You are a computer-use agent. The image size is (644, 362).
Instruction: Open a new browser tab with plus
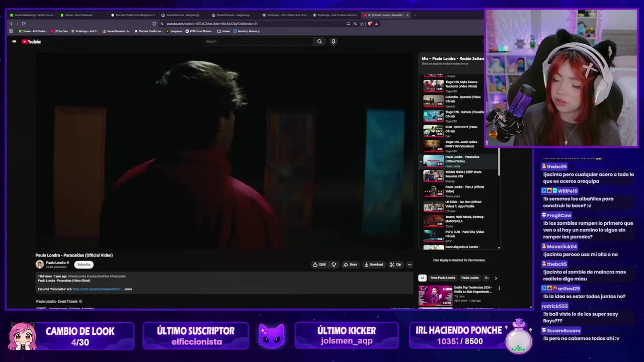point(415,15)
